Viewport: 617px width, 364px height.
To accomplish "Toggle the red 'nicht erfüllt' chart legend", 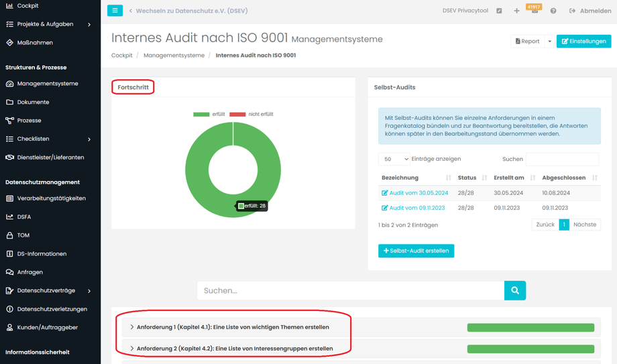I will [x=251, y=115].
